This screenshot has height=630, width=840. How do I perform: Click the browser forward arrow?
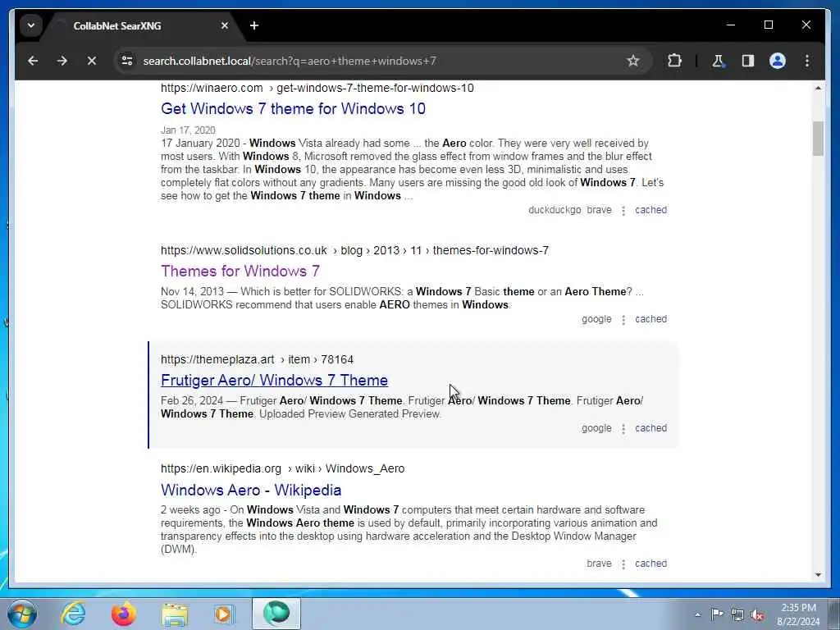[x=62, y=61]
